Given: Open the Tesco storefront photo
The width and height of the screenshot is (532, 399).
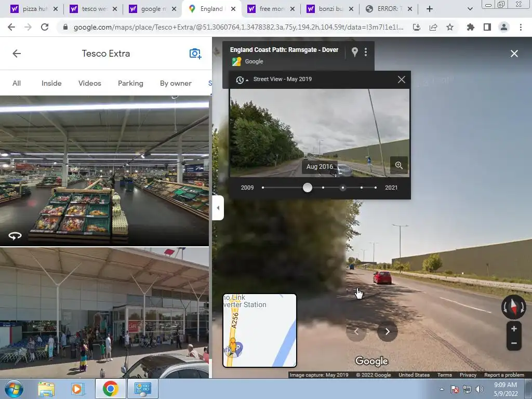Looking at the screenshot, I should click(104, 313).
